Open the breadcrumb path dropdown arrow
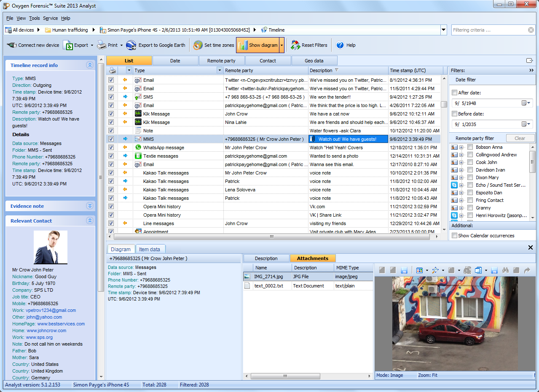 click(443, 30)
